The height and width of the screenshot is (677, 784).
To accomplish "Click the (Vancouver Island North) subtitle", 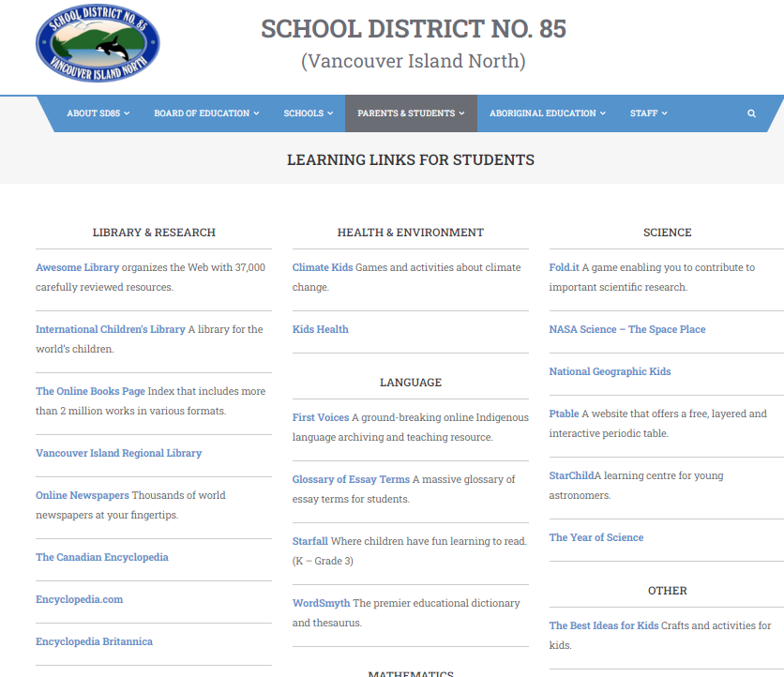I will pyautogui.click(x=413, y=61).
